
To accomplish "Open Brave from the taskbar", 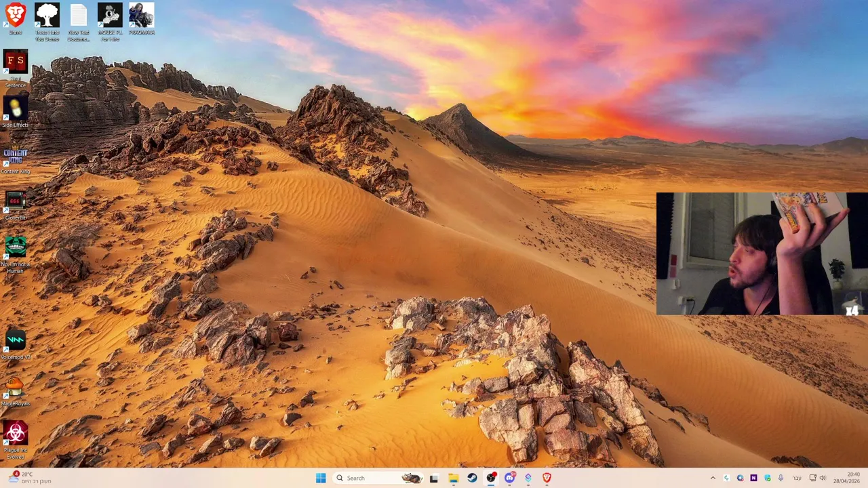I will (547, 478).
